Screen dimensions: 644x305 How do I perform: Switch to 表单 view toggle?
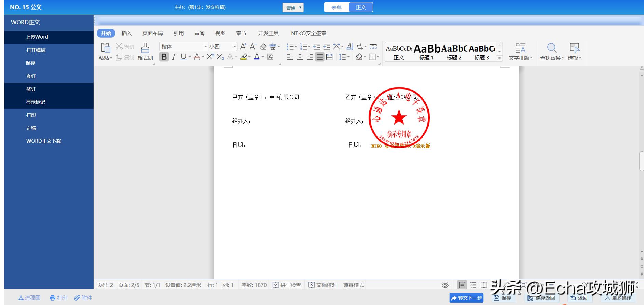tap(337, 7)
